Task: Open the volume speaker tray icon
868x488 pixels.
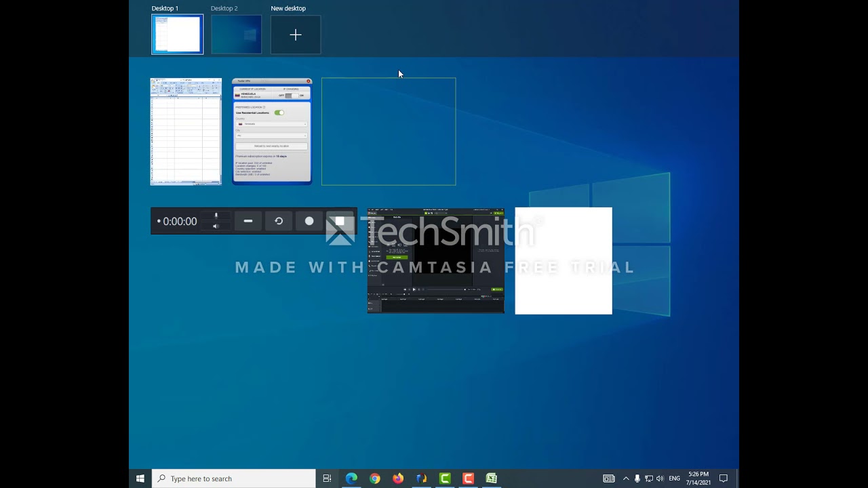Action: coord(660,479)
